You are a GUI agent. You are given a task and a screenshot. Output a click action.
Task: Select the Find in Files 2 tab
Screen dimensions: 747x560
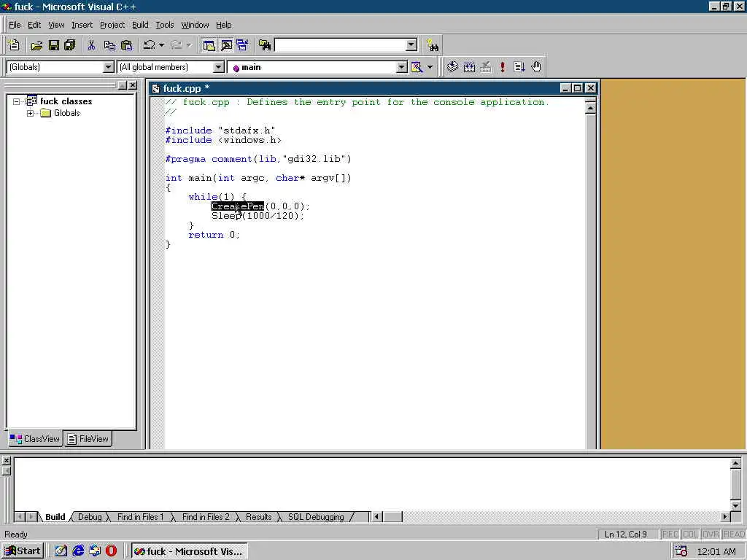pyautogui.click(x=206, y=517)
